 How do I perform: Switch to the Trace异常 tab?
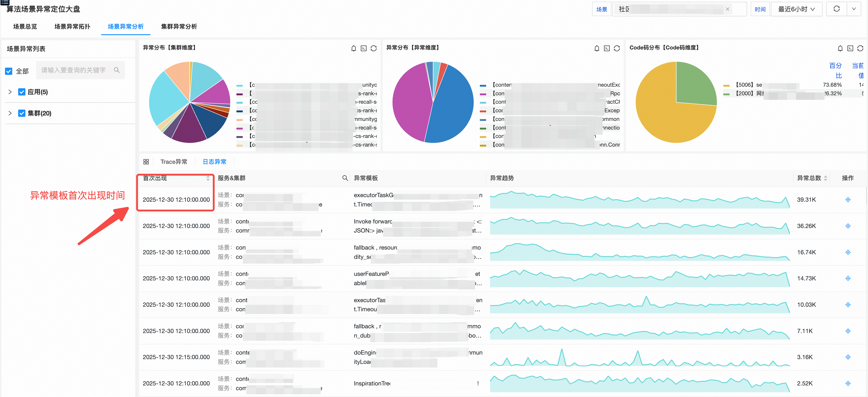point(174,162)
